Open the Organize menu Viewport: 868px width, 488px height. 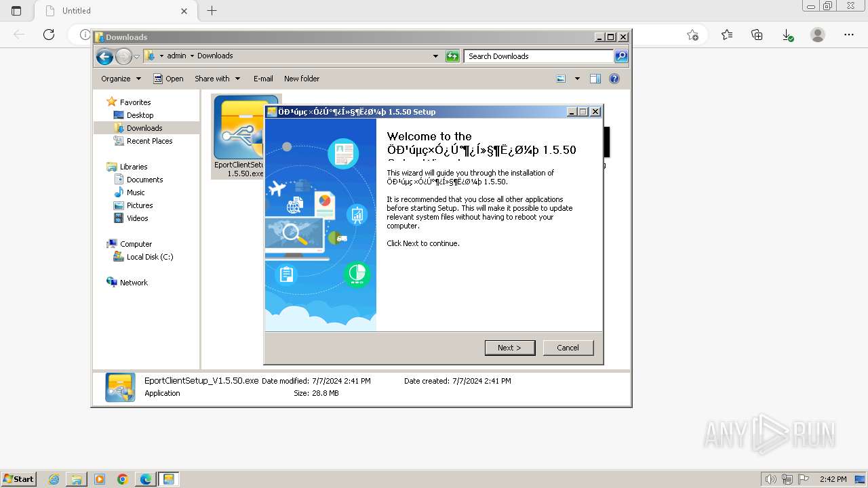point(121,79)
